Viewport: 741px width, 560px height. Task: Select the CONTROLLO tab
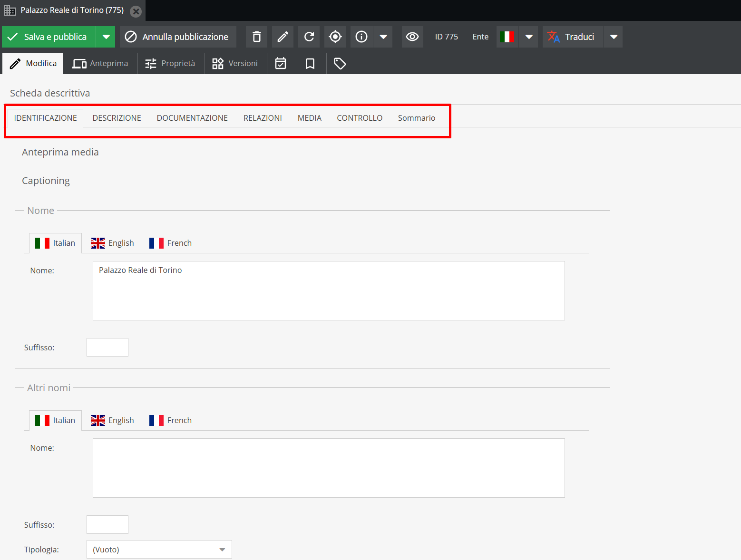click(360, 118)
